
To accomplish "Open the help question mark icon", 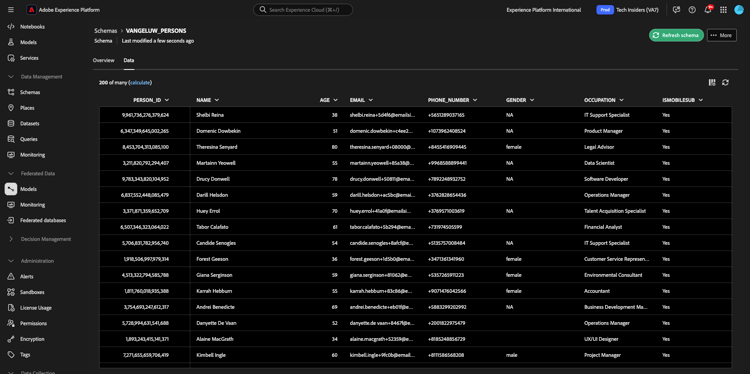I will pyautogui.click(x=692, y=10).
